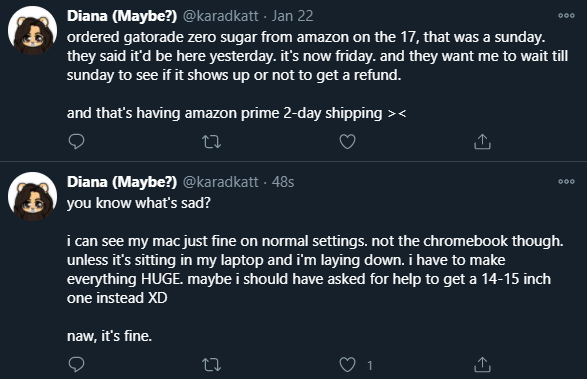Open Diana (Maybe?) profile from second tweet
Image resolution: width=587 pixels, height=379 pixels.
pos(122,182)
